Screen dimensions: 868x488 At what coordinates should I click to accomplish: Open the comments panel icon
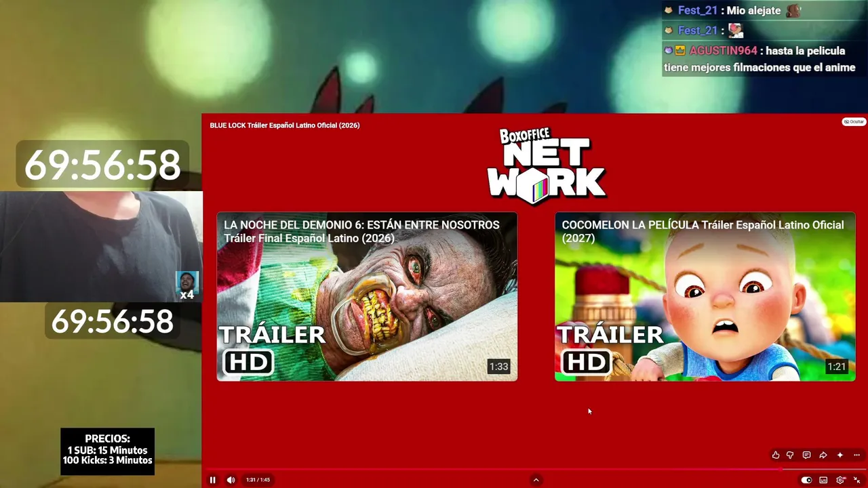pos(806,455)
